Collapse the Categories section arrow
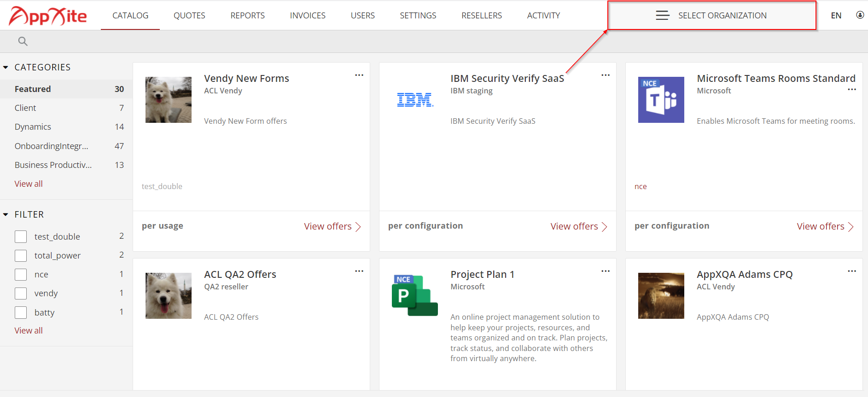This screenshot has height=397, width=868. [x=6, y=67]
